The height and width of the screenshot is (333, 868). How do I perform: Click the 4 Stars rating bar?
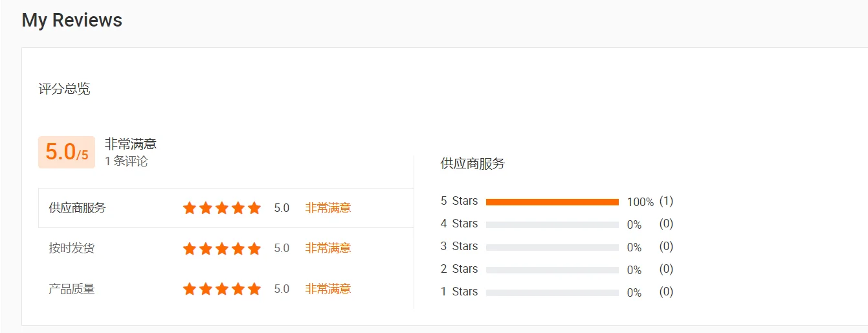(x=552, y=225)
